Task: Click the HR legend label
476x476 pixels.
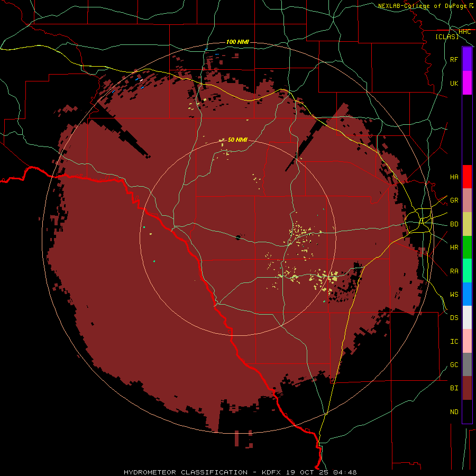Action: click(x=454, y=248)
